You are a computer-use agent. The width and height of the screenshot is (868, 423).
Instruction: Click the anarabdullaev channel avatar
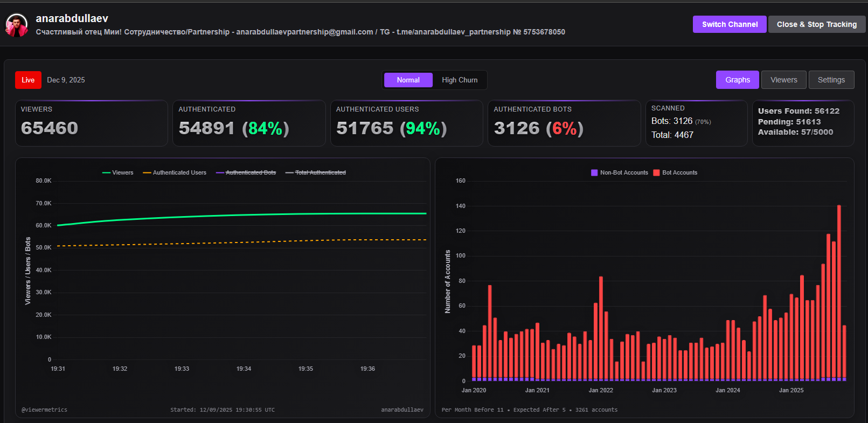point(17,25)
